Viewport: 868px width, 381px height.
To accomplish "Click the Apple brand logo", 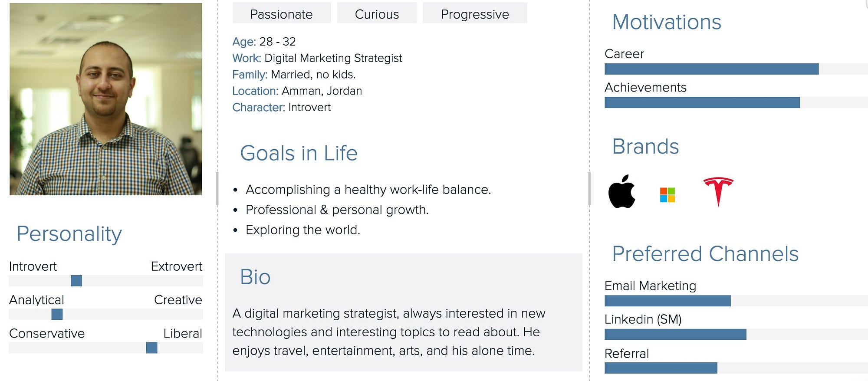I will tap(621, 191).
